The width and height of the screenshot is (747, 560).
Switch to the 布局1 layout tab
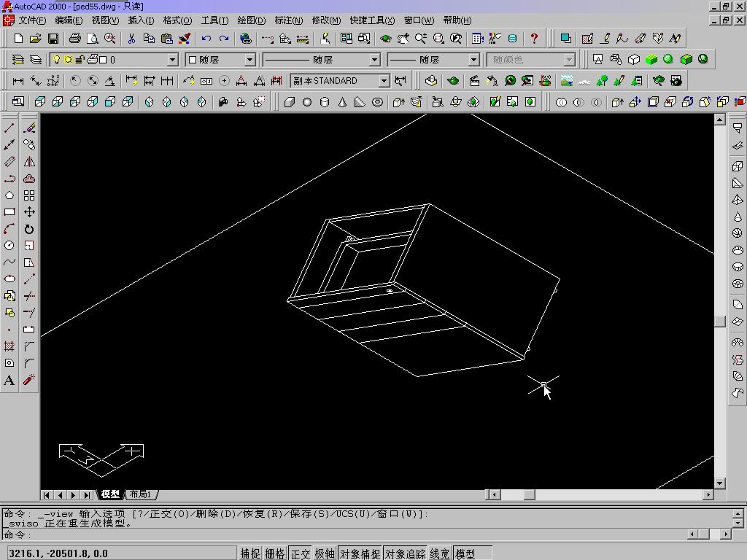click(x=141, y=494)
